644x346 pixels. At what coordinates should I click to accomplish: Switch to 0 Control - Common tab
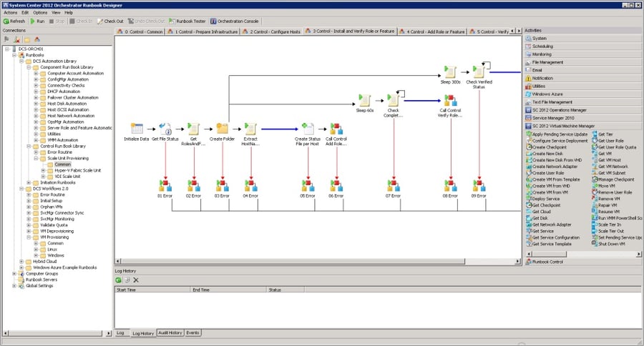[140, 31]
